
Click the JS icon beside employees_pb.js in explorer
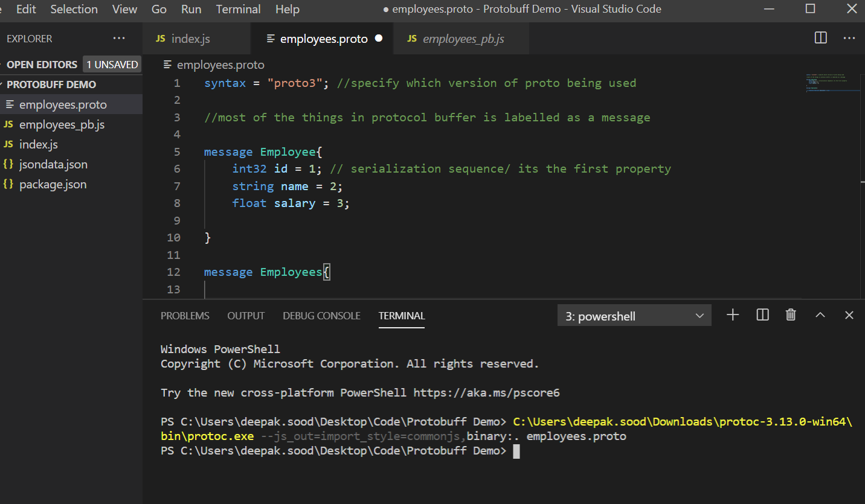coord(8,124)
